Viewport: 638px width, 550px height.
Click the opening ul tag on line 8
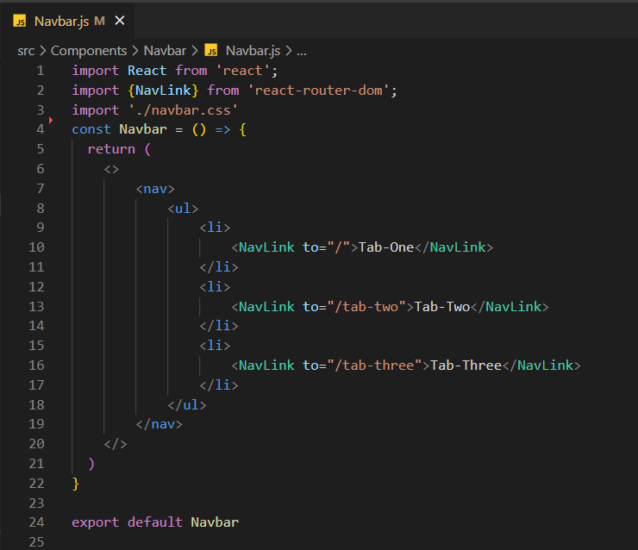(x=183, y=208)
